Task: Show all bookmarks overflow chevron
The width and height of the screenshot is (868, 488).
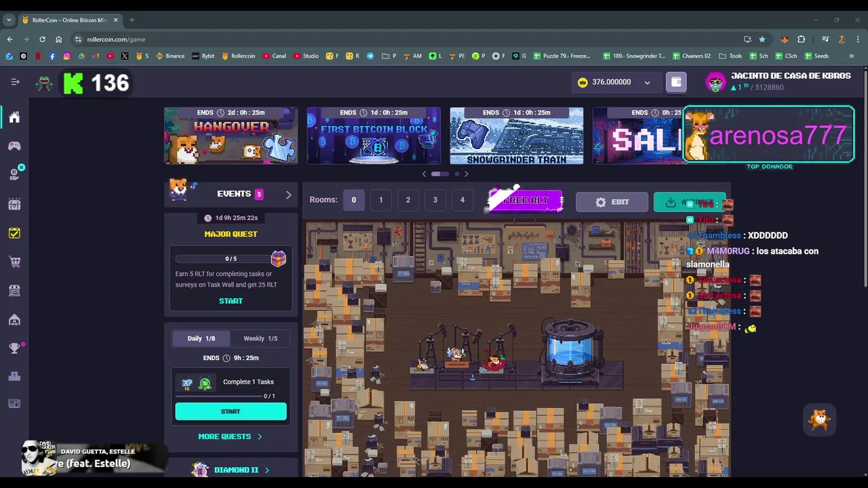Action: (x=852, y=56)
